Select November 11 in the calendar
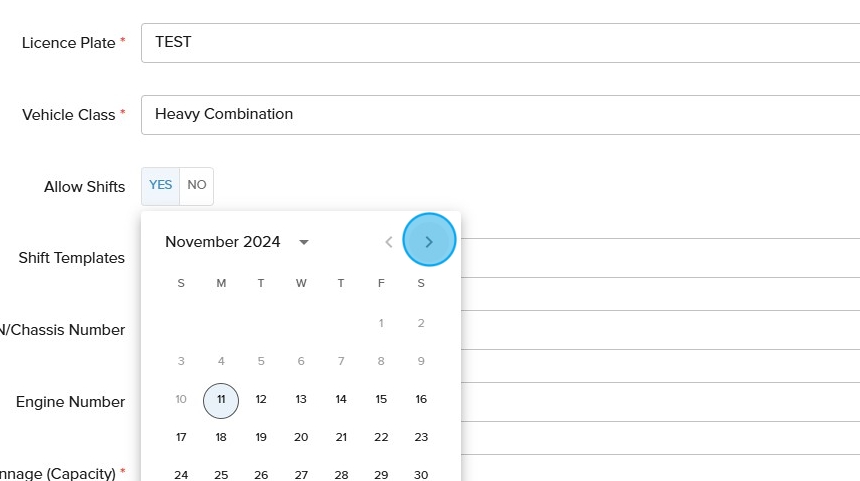860x481 pixels. click(221, 399)
